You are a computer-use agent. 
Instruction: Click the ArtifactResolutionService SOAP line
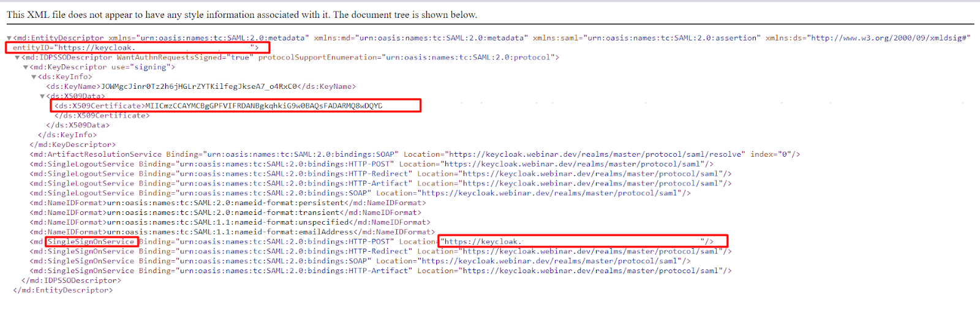415,154
